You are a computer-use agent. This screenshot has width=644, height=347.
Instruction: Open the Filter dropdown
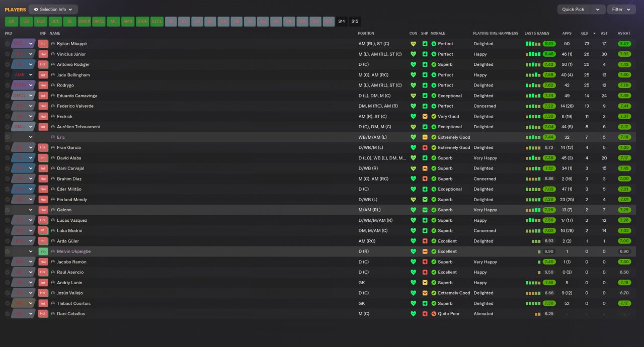[621, 9]
